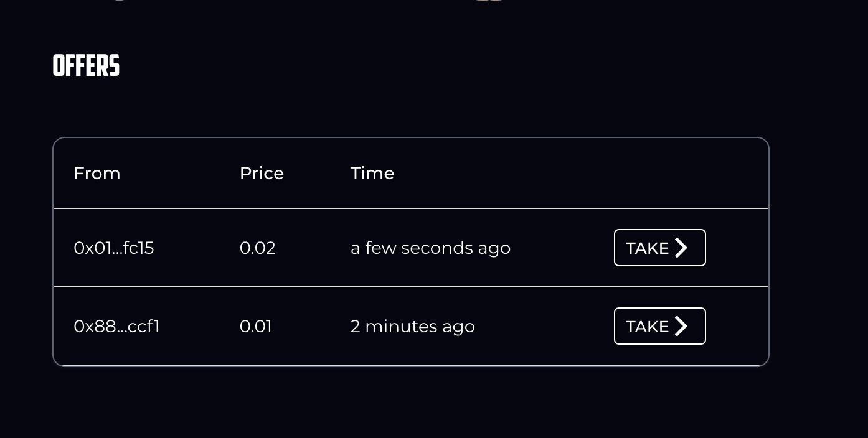Click the TAKE text in the 0.02 row
This screenshot has height=438, width=868.
click(x=647, y=248)
